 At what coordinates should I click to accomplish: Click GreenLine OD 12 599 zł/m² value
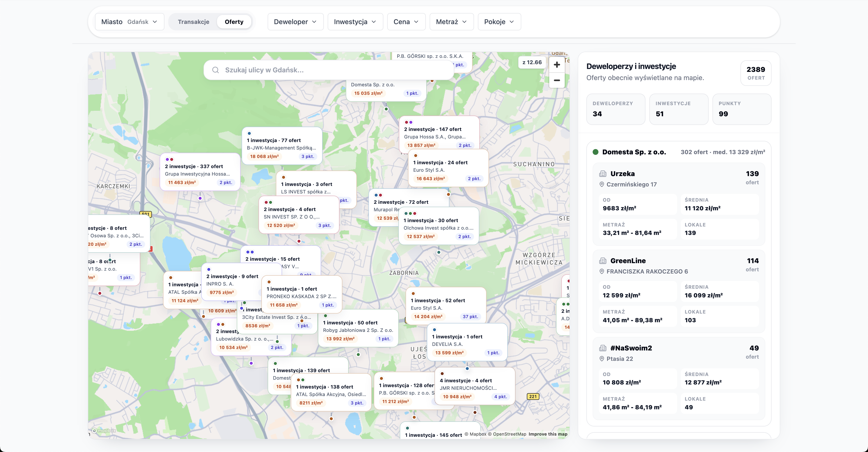click(x=621, y=295)
